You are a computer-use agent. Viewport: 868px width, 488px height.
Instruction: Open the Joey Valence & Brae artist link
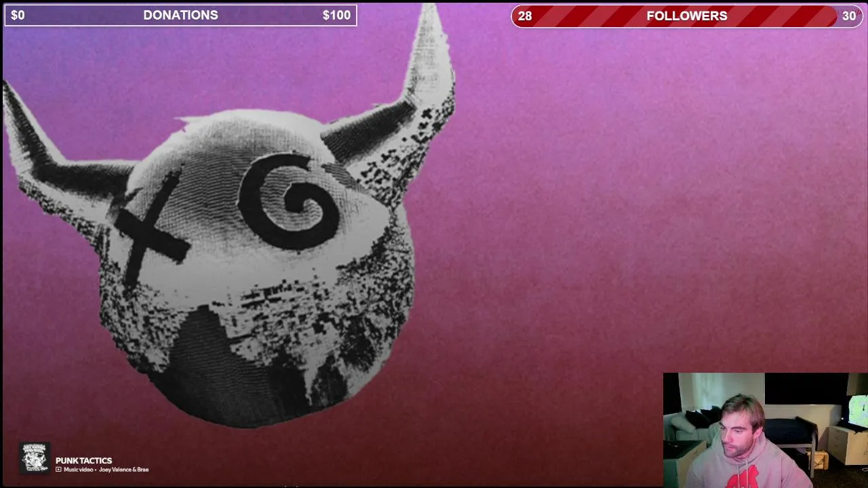123,470
